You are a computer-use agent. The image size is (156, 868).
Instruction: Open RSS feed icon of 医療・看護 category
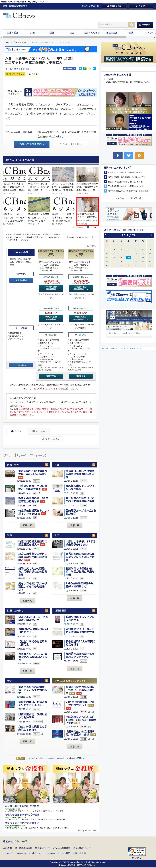[47, 465]
